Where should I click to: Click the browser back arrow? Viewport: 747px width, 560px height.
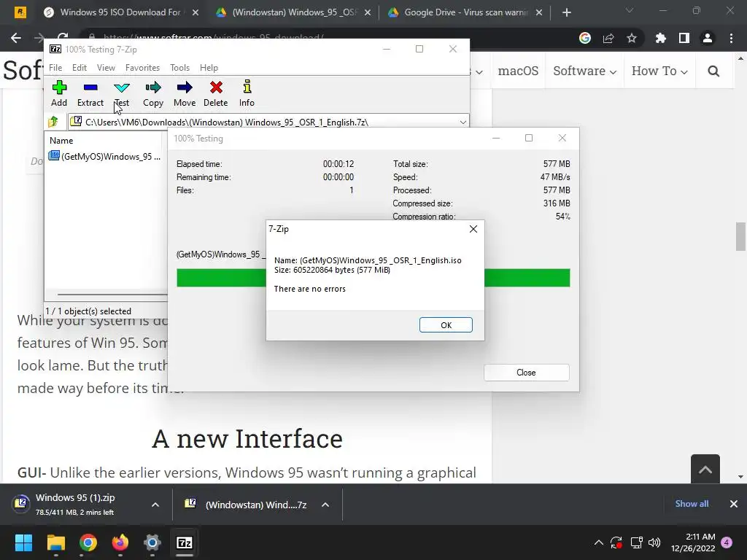(16, 38)
